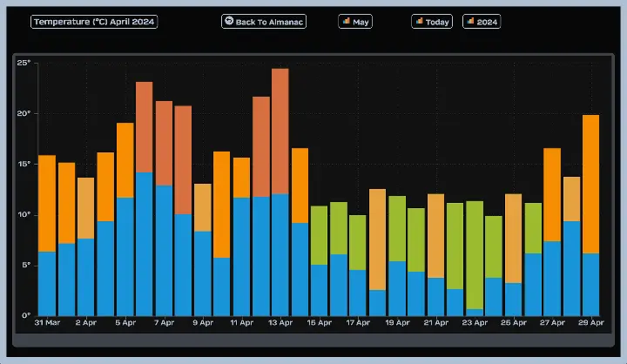Click the back arrow icon beside Back To Almanac

[229, 21]
